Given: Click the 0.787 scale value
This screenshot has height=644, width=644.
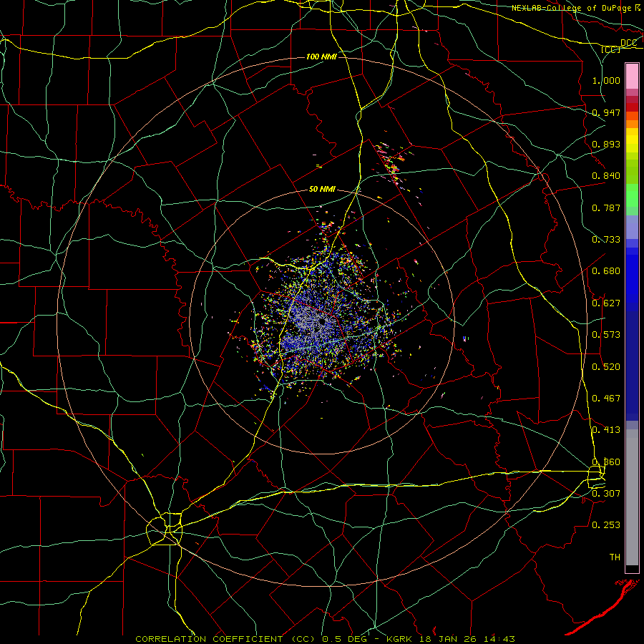Looking at the screenshot, I should click(606, 208).
